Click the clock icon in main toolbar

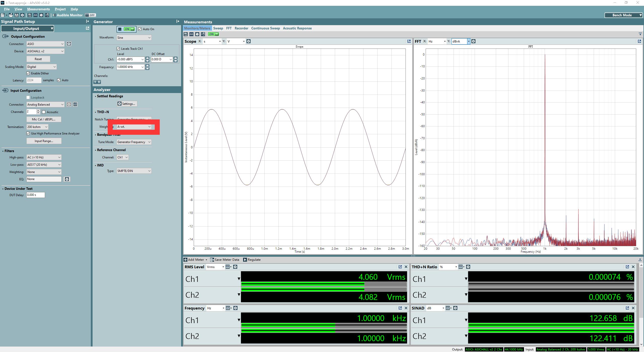(x=41, y=15)
